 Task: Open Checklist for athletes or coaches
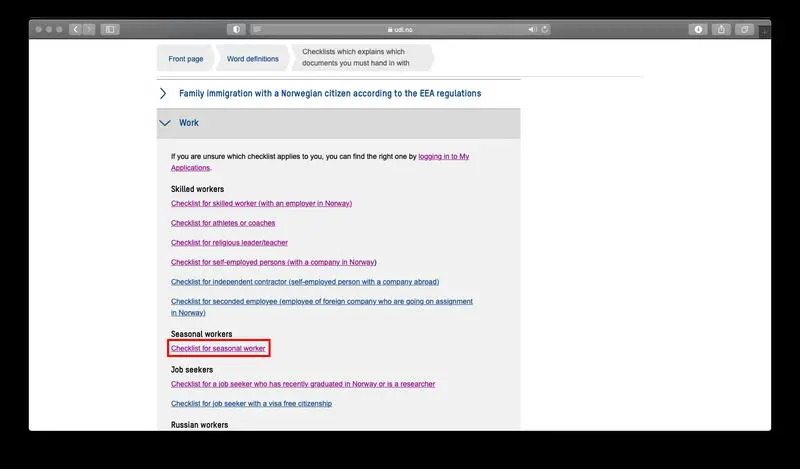(x=223, y=223)
